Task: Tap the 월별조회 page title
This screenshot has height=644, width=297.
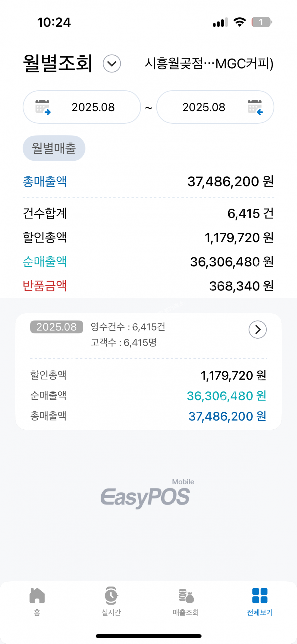Action: coord(58,64)
